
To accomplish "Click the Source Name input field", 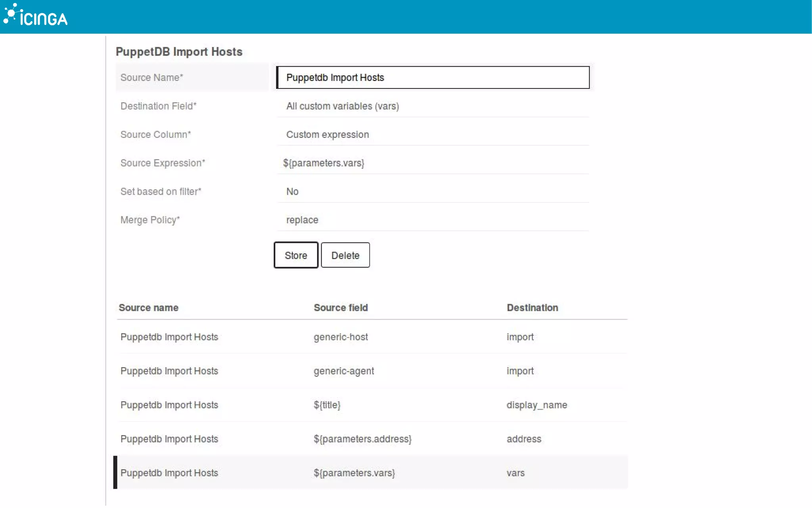I will [x=433, y=77].
